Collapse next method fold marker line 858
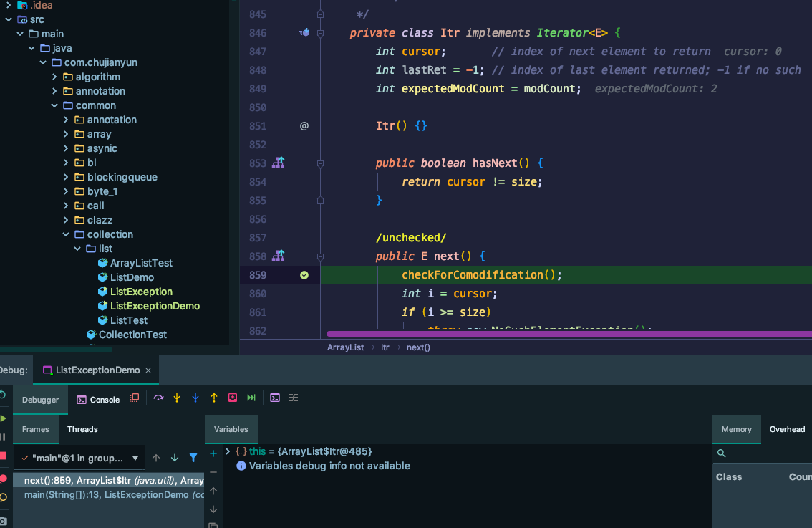 point(321,256)
